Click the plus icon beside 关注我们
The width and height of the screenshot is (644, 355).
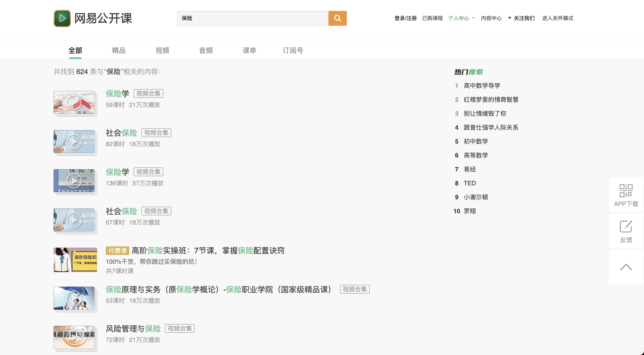click(x=509, y=18)
